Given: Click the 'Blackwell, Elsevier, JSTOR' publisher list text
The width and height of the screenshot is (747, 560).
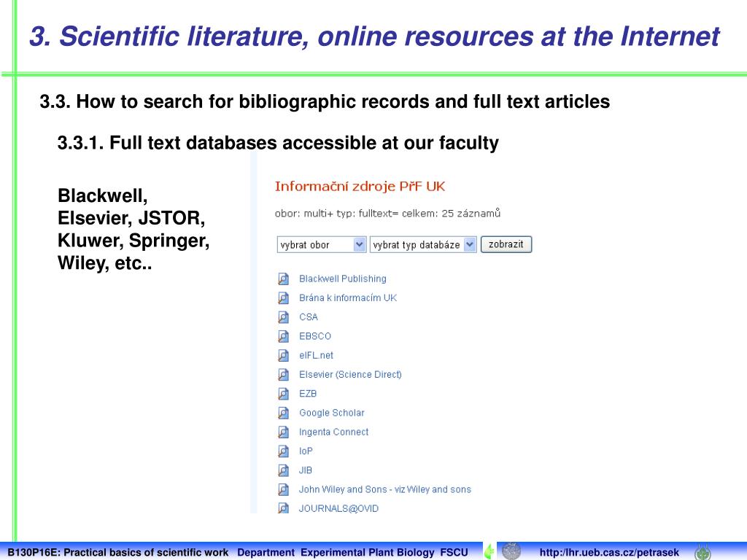Looking at the screenshot, I should [x=133, y=229].
